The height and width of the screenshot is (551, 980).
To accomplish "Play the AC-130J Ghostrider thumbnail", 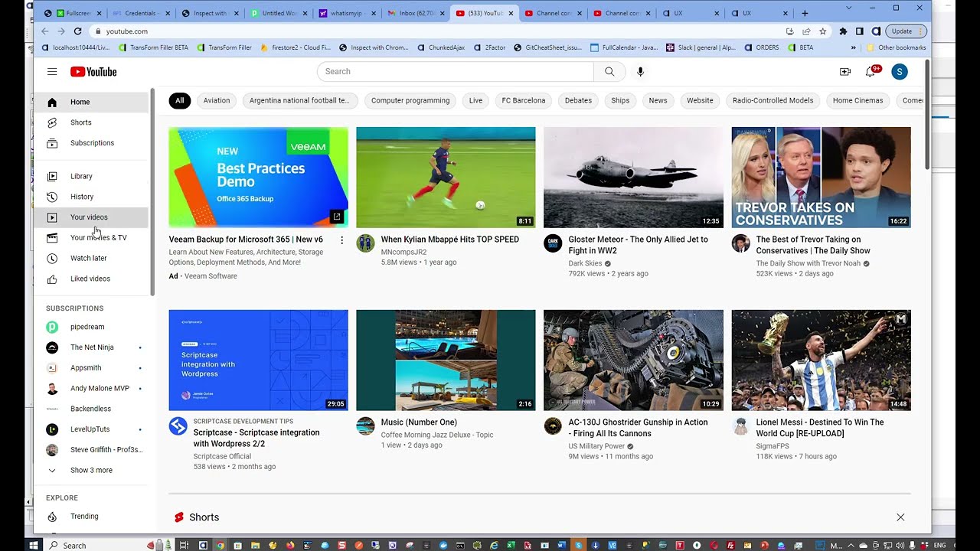I will [x=633, y=360].
